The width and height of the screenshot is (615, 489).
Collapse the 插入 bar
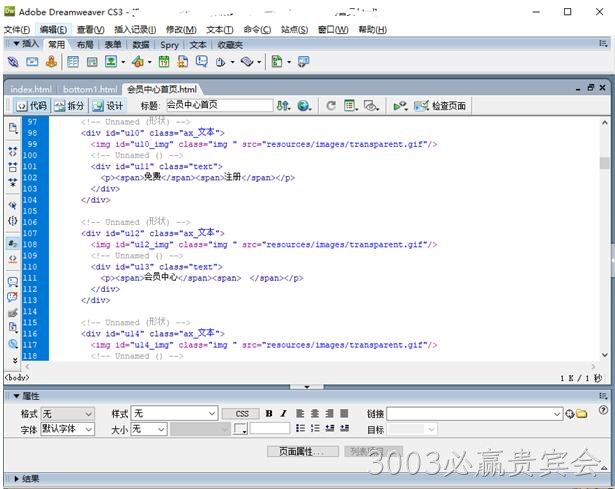point(16,43)
